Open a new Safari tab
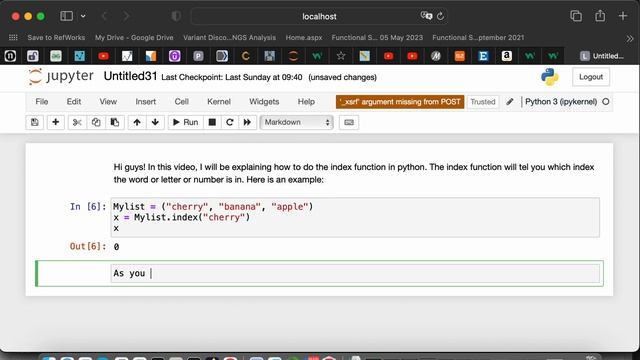This screenshot has width=640, height=360. coord(623,16)
